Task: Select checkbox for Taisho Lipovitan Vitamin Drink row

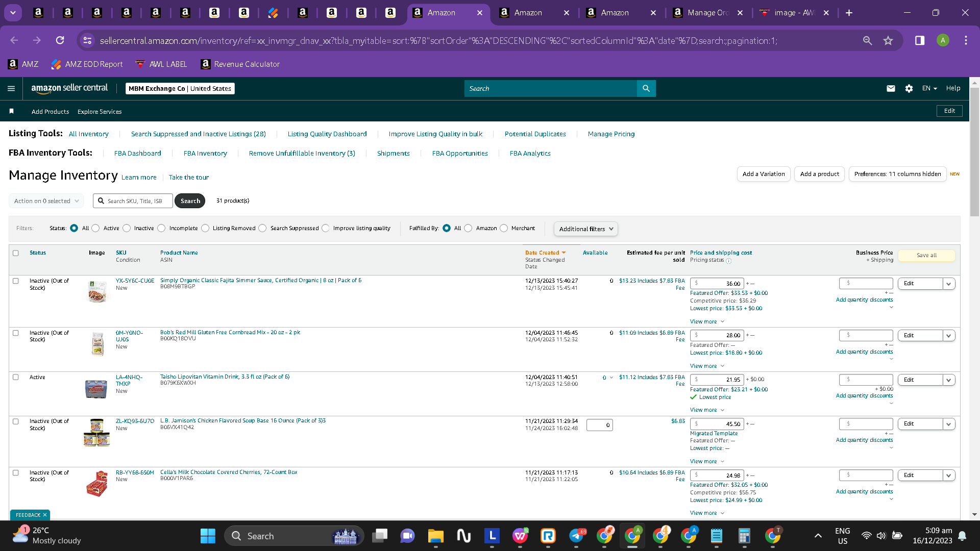Action: (16, 378)
